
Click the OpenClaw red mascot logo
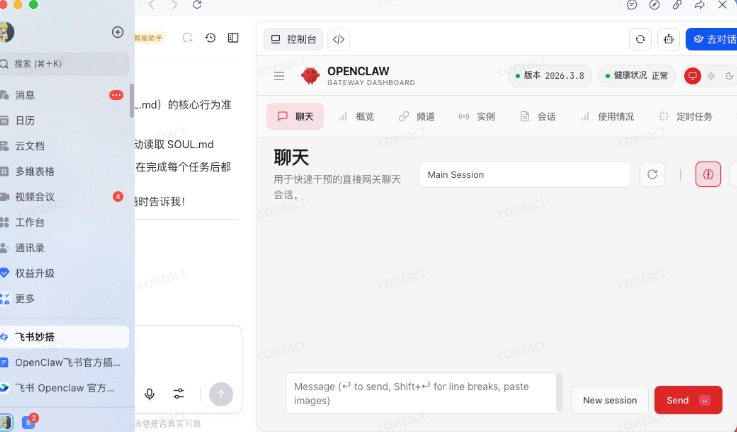[x=310, y=76]
